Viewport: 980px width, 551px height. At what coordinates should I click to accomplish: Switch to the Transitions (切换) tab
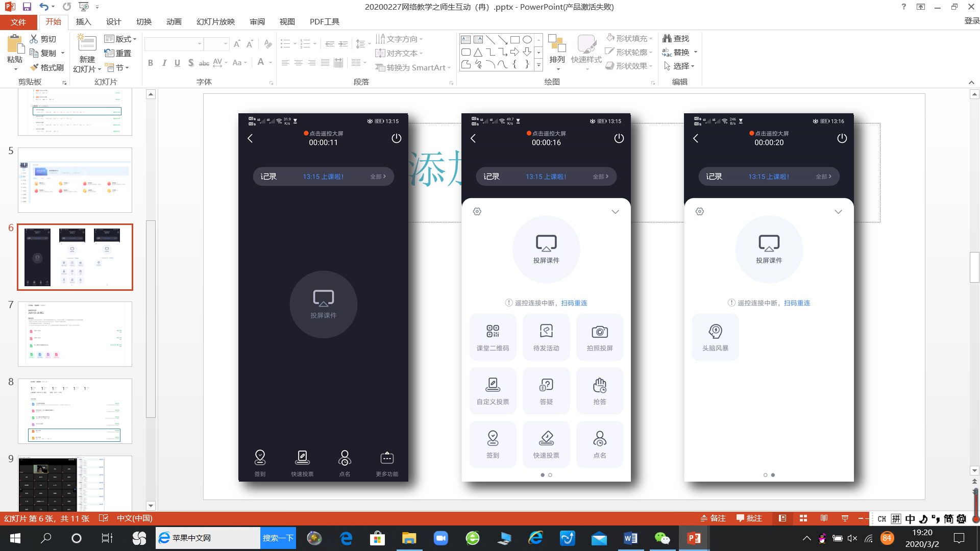tap(144, 22)
